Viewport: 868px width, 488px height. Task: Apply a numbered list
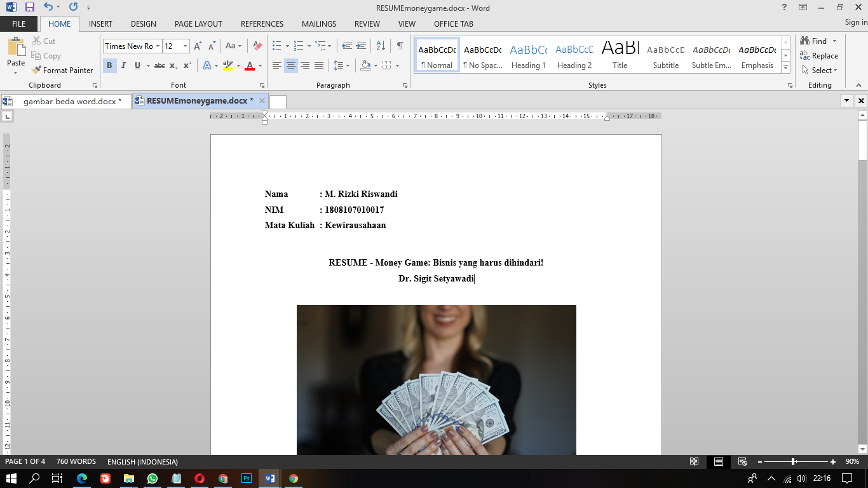297,45
